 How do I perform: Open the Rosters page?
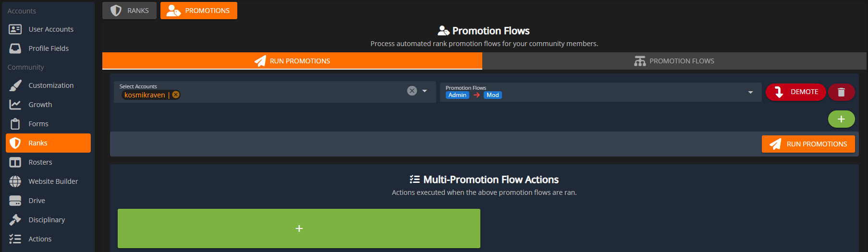40,162
